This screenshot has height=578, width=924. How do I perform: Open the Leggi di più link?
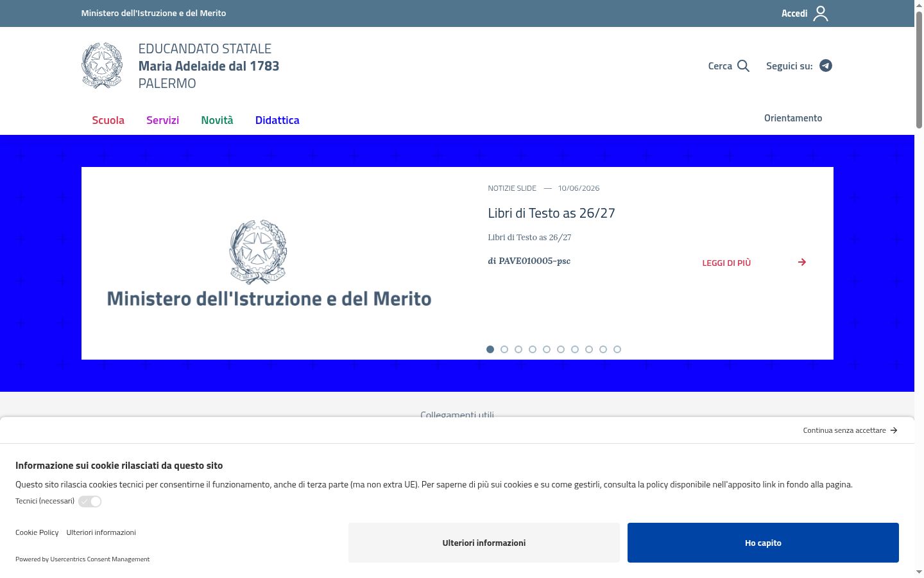pos(726,263)
